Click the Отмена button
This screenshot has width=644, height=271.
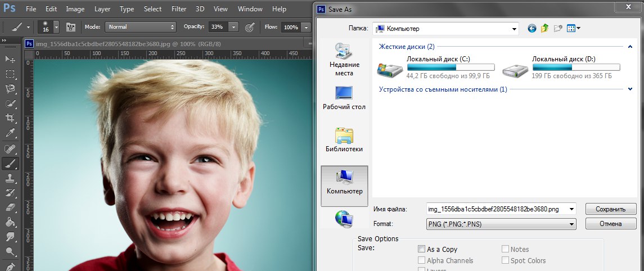click(x=610, y=224)
